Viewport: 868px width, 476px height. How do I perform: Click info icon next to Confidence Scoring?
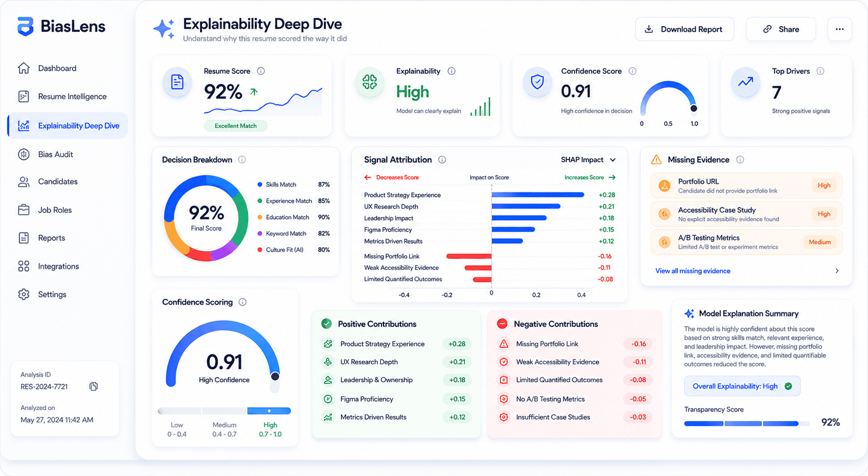(243, 302)
